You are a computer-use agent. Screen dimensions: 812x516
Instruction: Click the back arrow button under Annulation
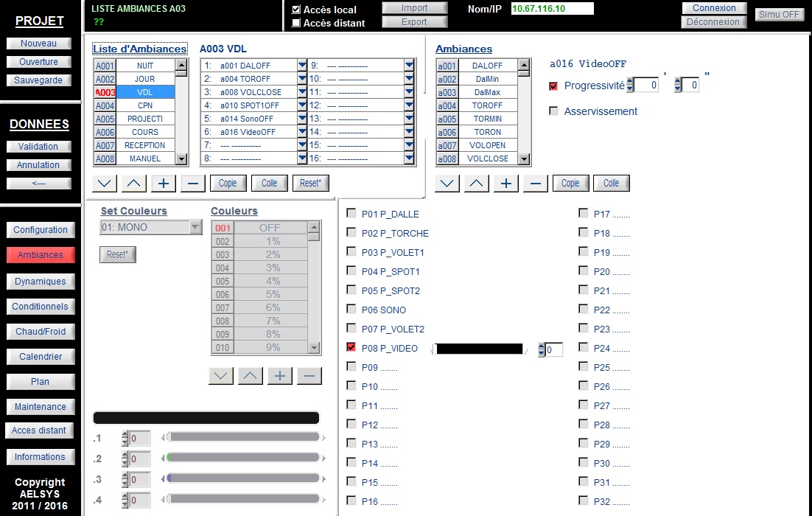click(39, 184)
